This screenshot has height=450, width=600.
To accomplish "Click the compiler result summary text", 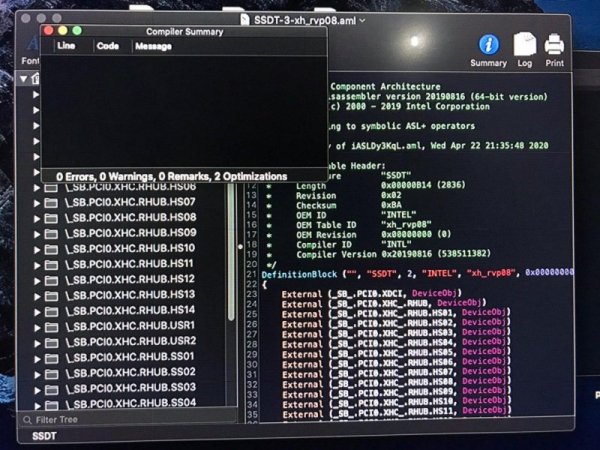I will point(171,176).
